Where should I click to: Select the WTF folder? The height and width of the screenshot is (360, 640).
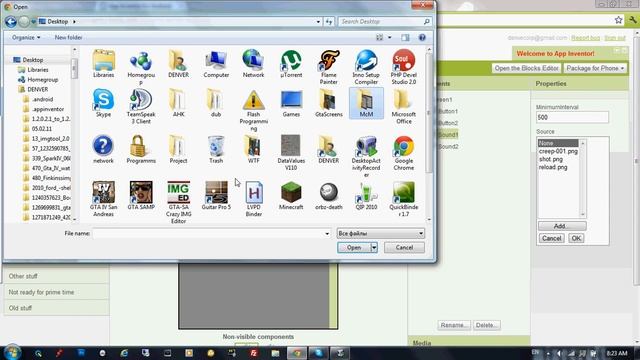click(x=253, y=149)
